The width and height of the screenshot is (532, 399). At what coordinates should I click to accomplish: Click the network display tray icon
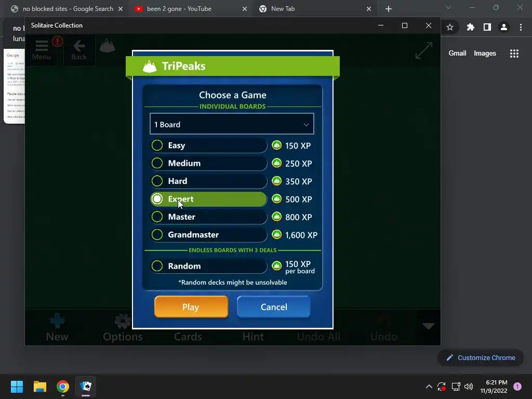coord(456,387)
